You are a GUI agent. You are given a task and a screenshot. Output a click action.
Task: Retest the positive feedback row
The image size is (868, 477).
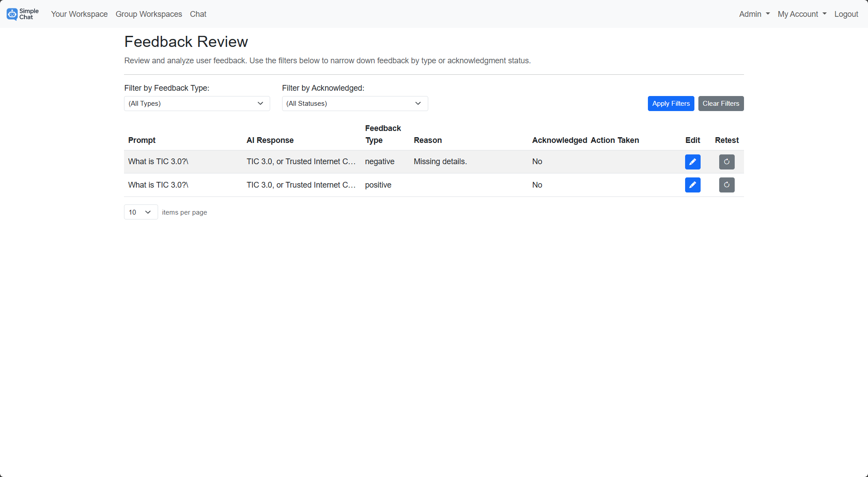727,185
